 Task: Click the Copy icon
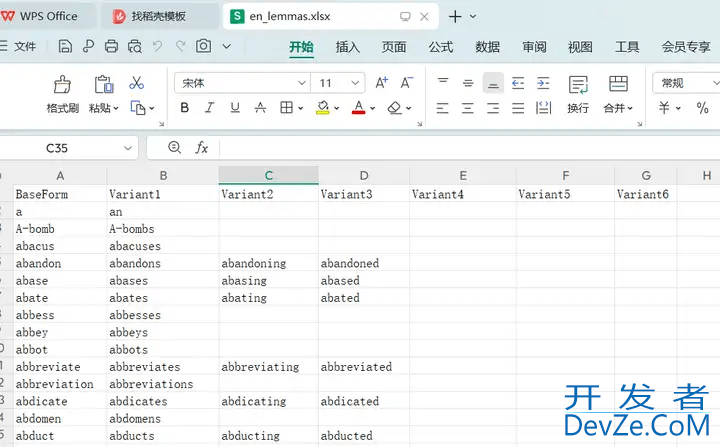(x=138, y=108)
